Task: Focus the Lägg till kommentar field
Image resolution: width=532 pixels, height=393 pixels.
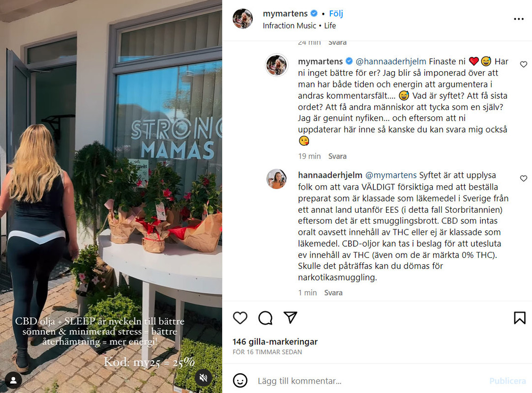Action: click(370, 381)
